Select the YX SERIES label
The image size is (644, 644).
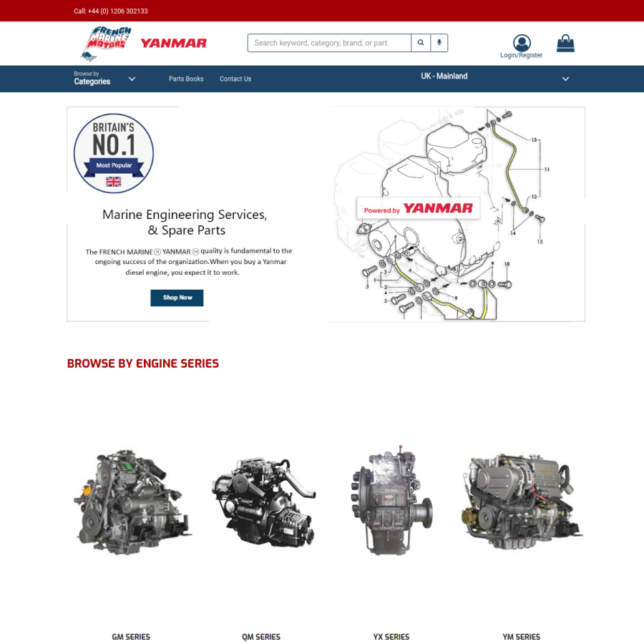pos(391,637)
